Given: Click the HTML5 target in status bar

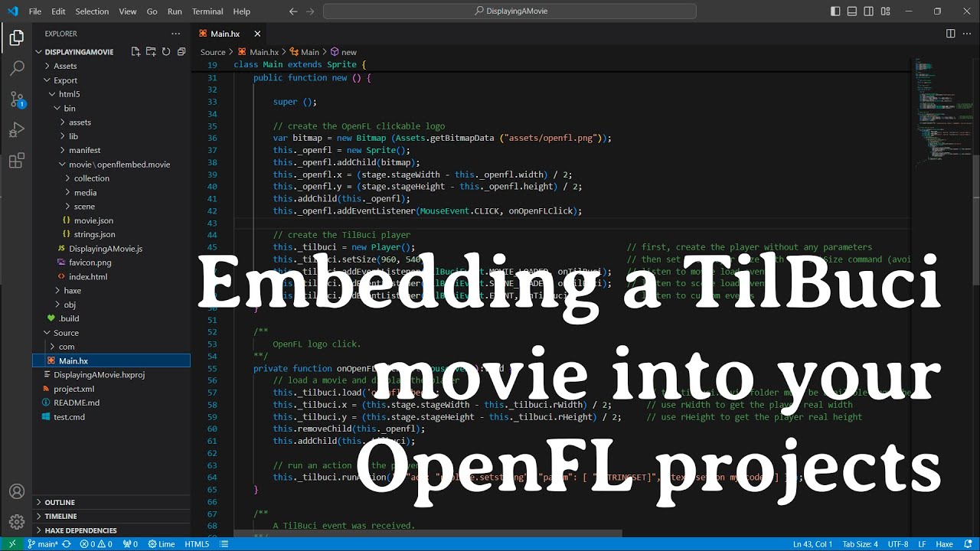Looking at the screenshot, I should pos(197,544).
